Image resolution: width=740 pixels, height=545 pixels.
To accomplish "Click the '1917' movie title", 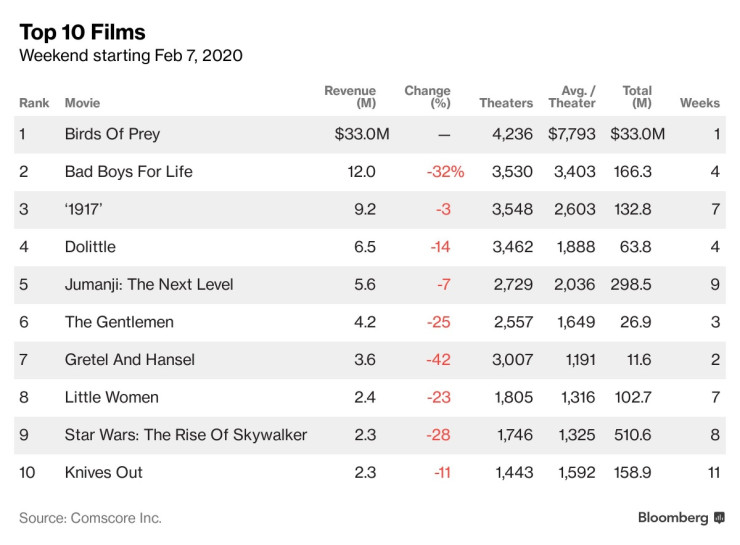I will pos(87,209).
